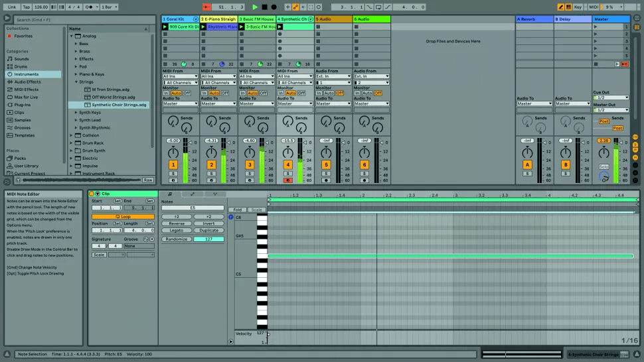The image size is (644, 362).
Task: Open Audio From dropdown on track 5
Action: point(333,76)
